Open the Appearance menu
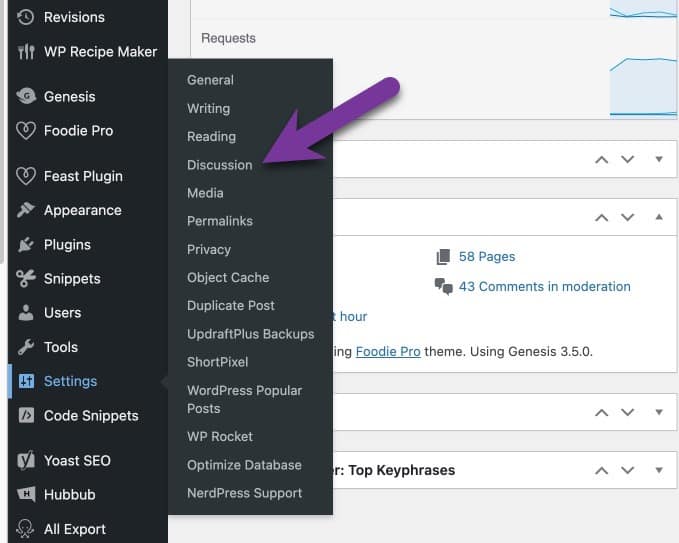Viewport: 679px width, 543px height. point(83,210)
